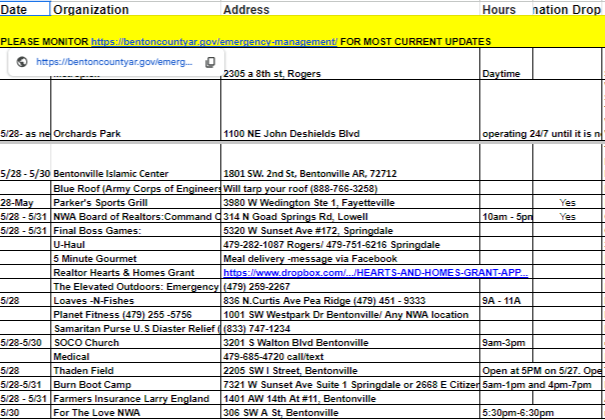605x420 pixels.
Task: Click 306 SW A St Bentonville cell
Action: pyautogui.click(x=350, y=412)
